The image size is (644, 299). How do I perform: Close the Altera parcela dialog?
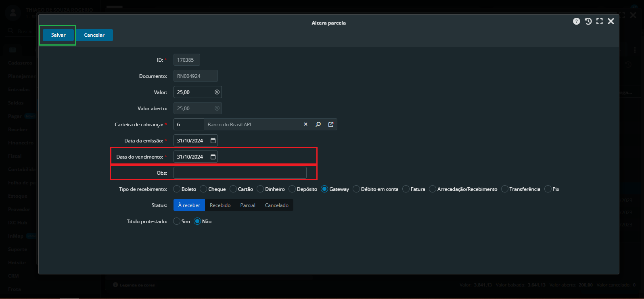point(611,21)
